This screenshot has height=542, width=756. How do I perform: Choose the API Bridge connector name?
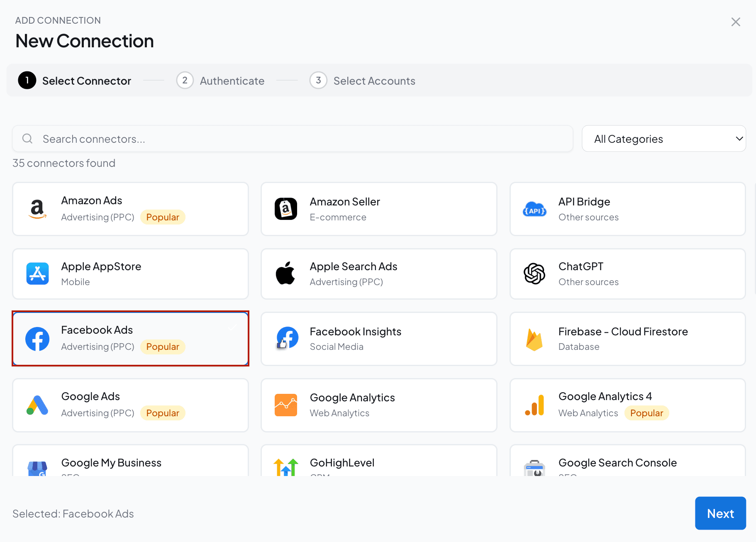(584, 202)
